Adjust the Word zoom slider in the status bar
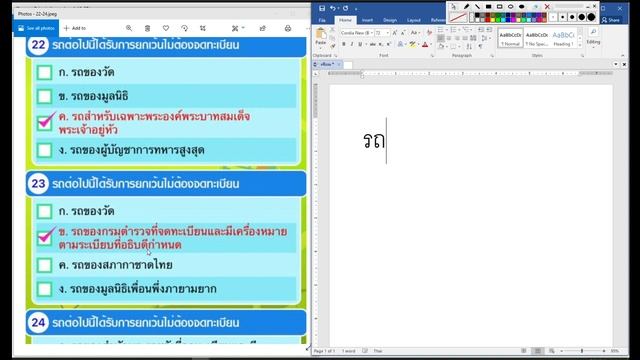 click(x=582, y=351)
